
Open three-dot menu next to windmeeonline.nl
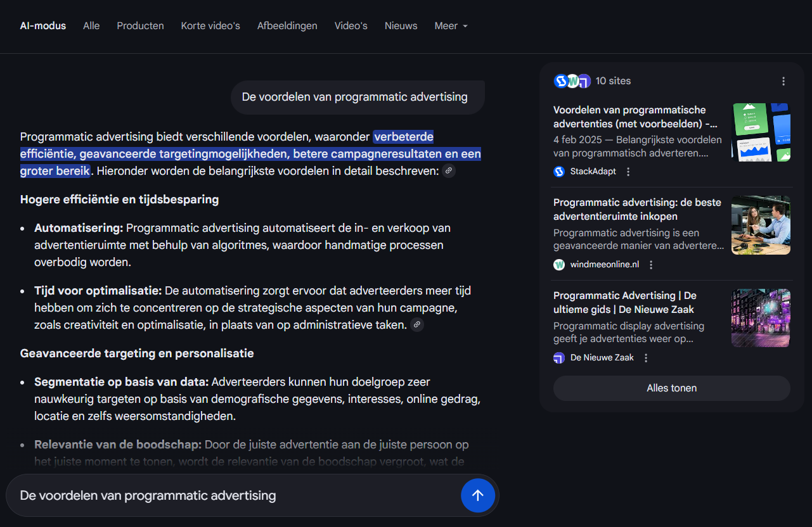tap(651, 265)
